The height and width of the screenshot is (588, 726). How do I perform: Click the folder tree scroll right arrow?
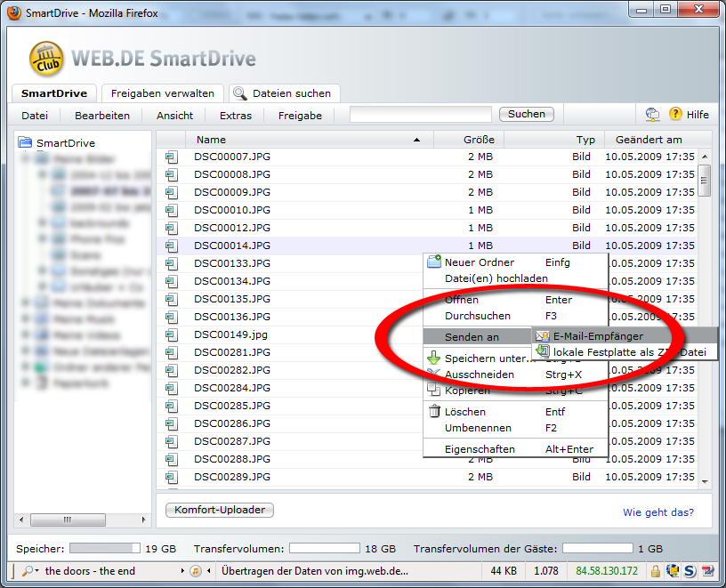tap(143, 520)
